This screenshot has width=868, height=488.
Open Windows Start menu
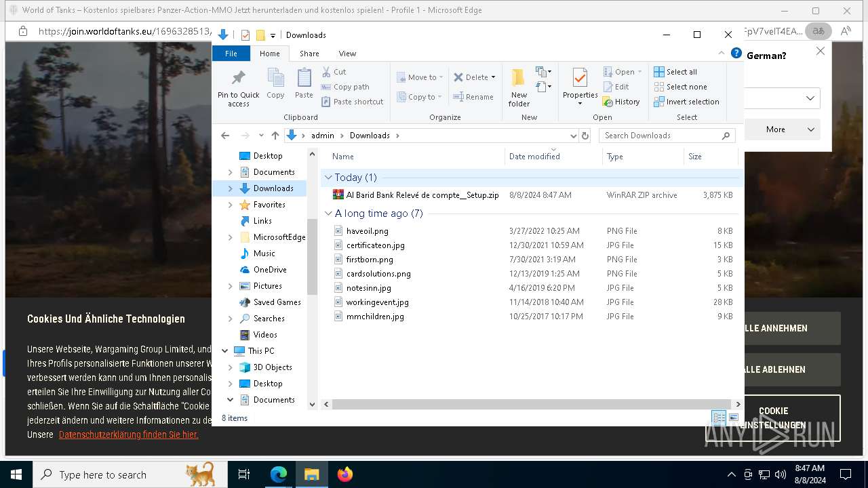[x=16, y=474]
